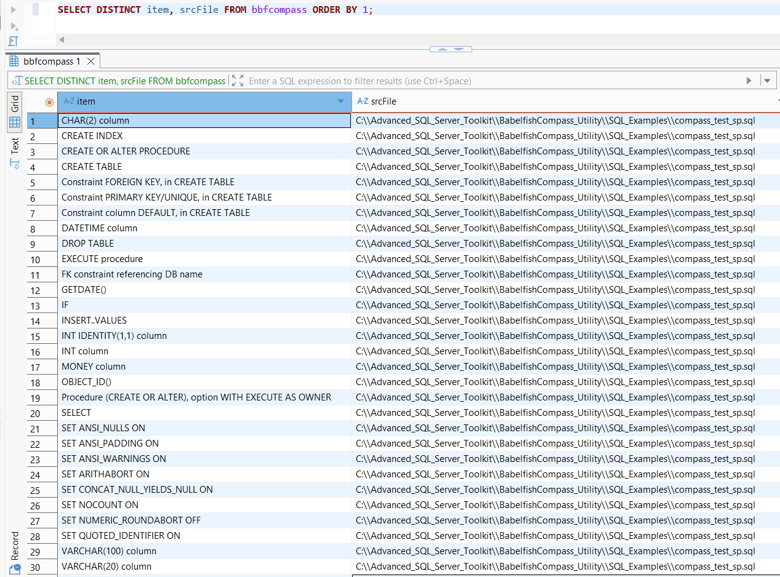Click the table icon on bbfcompass 1 tab
Screen dimensions: 780x577
click(14, 61)
